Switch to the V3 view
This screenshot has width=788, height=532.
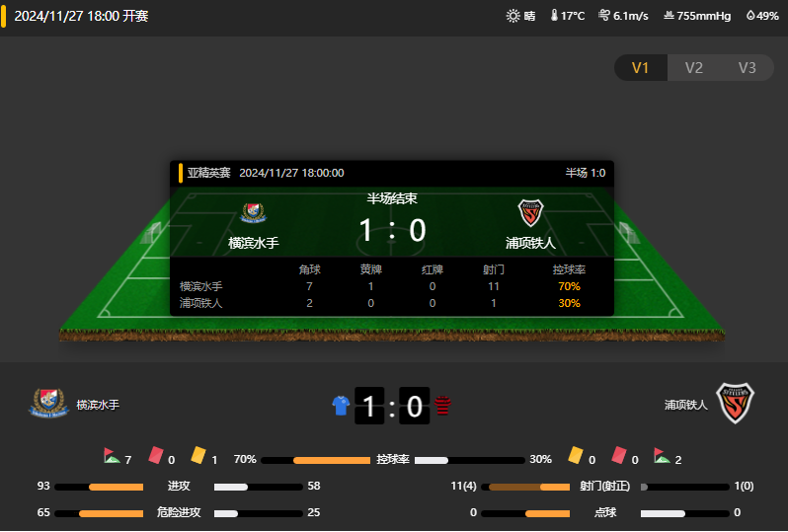(748, 68)
